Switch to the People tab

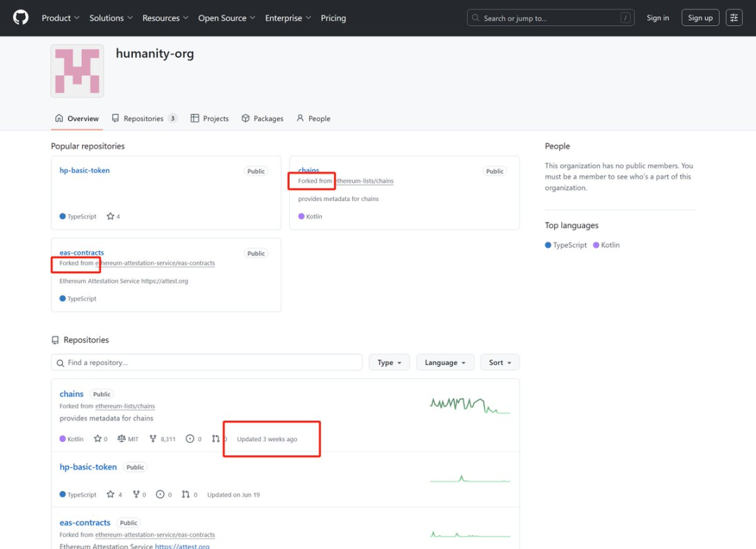(x=313, y=118)
